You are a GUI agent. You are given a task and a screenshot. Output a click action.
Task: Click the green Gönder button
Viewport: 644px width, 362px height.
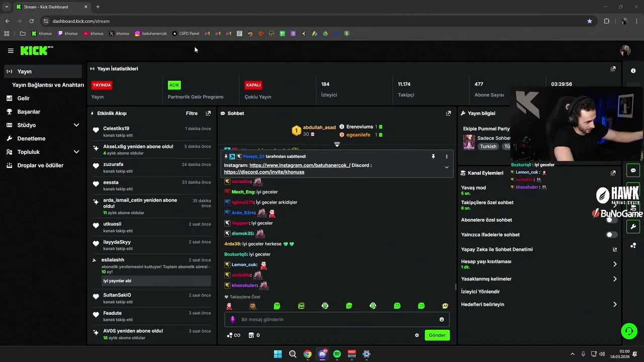click(x=437, y=335)
